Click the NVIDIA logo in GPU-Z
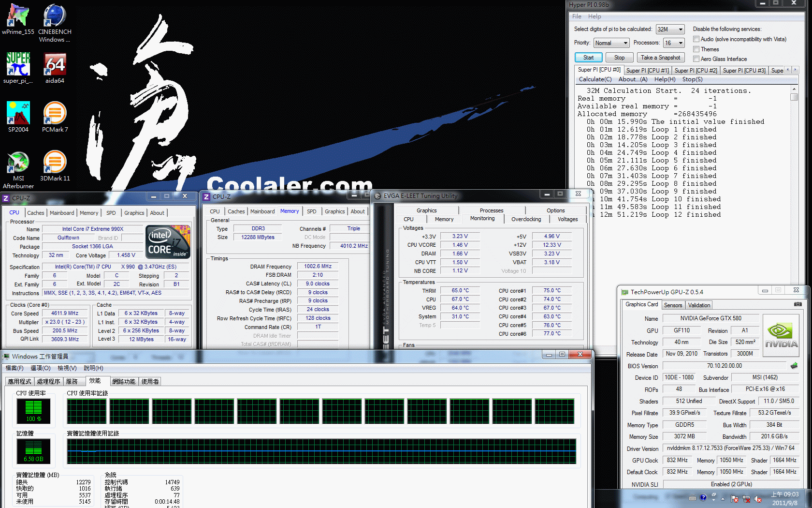The width and height of the screenshot is (812, 508). coord(781,336)
